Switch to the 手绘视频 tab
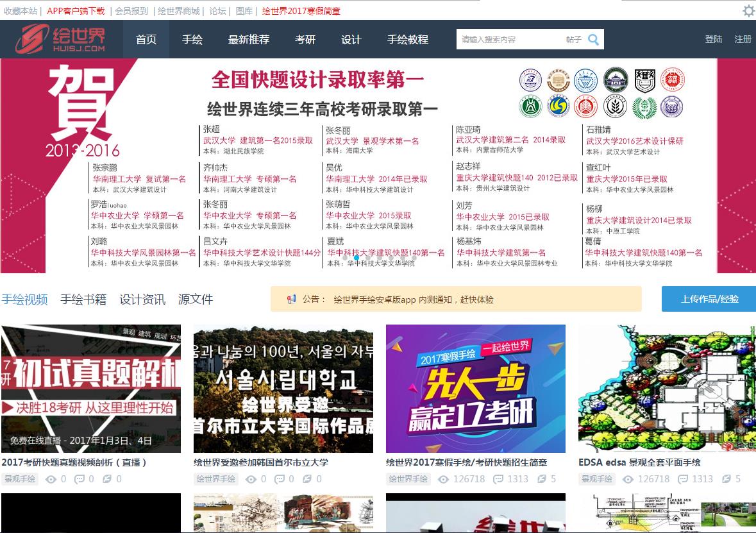This screenshot has height=533, width=756. (x=24, y=300)
